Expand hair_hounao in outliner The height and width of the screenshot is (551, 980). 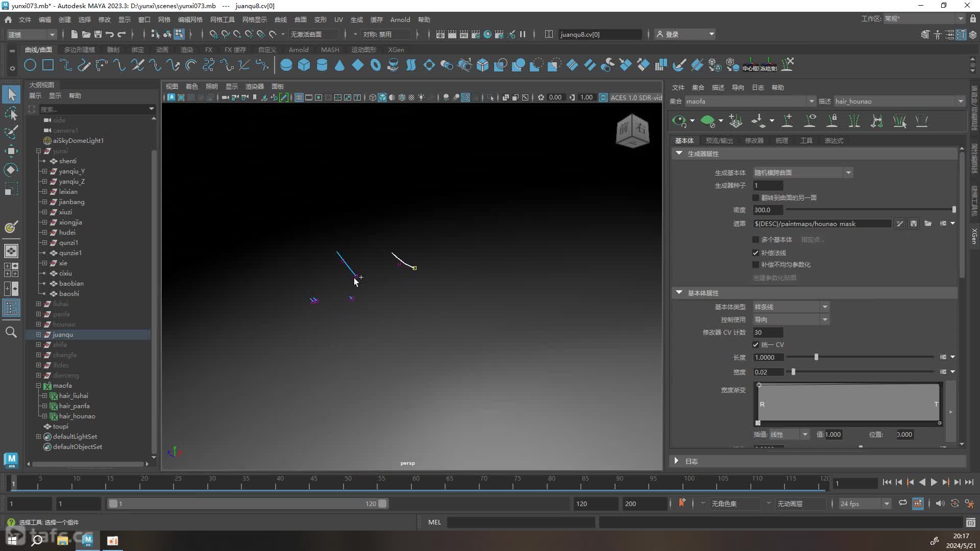click(44, 416)
